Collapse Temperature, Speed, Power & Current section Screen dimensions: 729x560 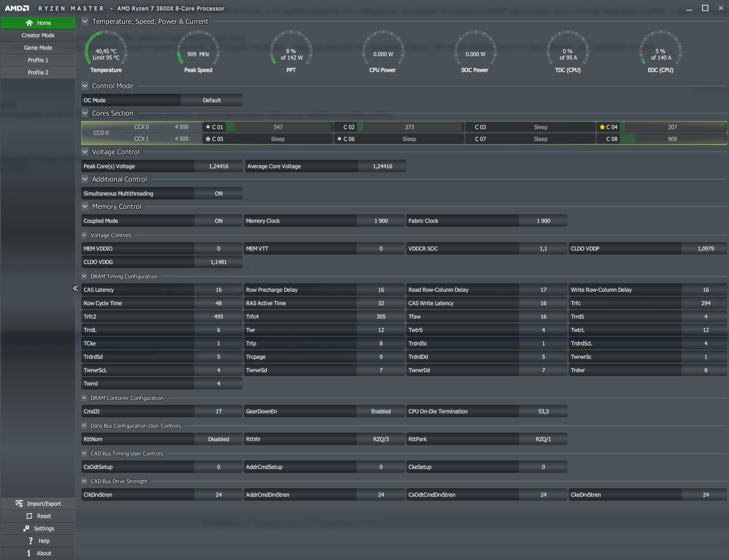click(x=85, y=21)
